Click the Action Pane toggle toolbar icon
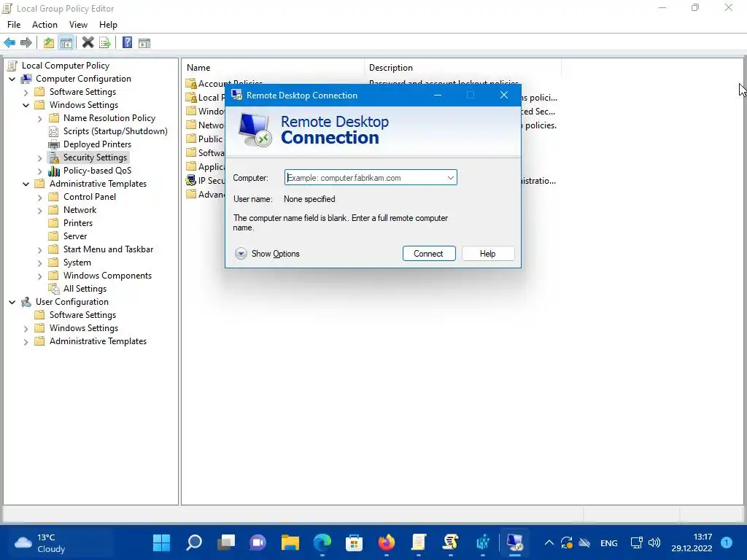Screen dimensions: 747x560 (x=144, y=43)
